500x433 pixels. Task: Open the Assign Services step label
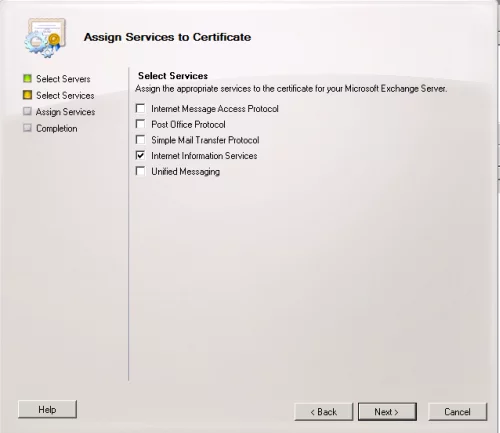(x=66, y=112)
